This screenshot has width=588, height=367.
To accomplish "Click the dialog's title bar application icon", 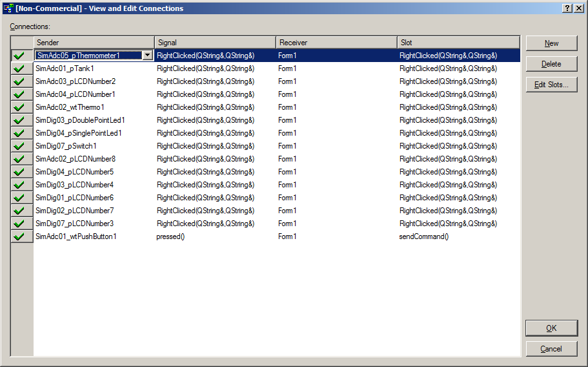I will [8, 8].
